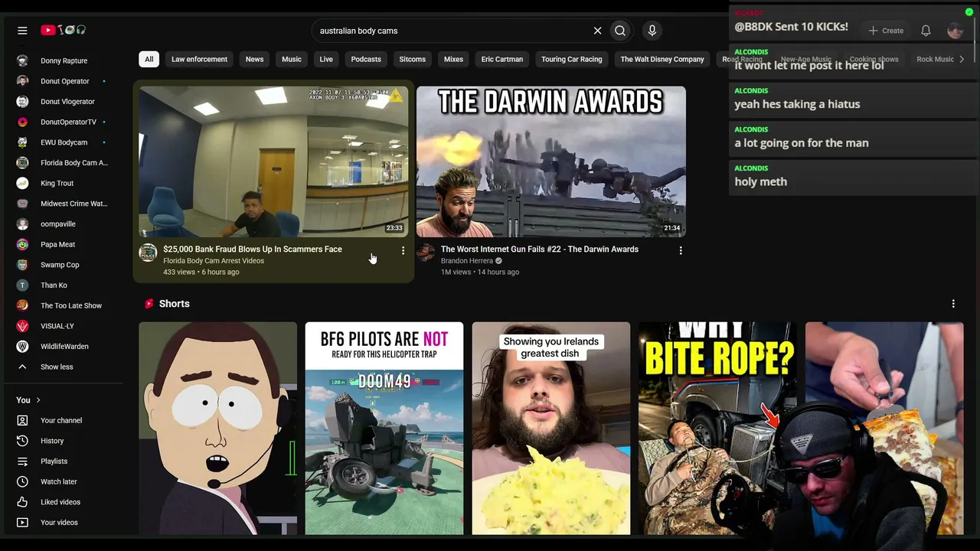This screenshot has height=551, width=980.
Task: Click the magnifier search button
Action: tap(620, 31)
